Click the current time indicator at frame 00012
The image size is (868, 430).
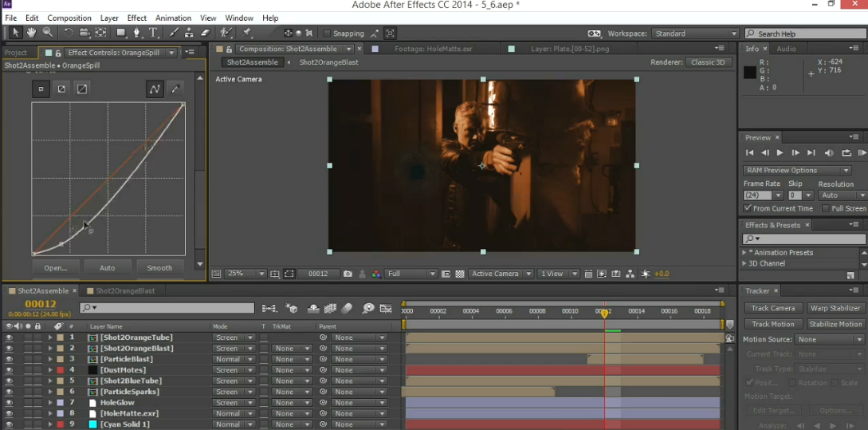604,313
